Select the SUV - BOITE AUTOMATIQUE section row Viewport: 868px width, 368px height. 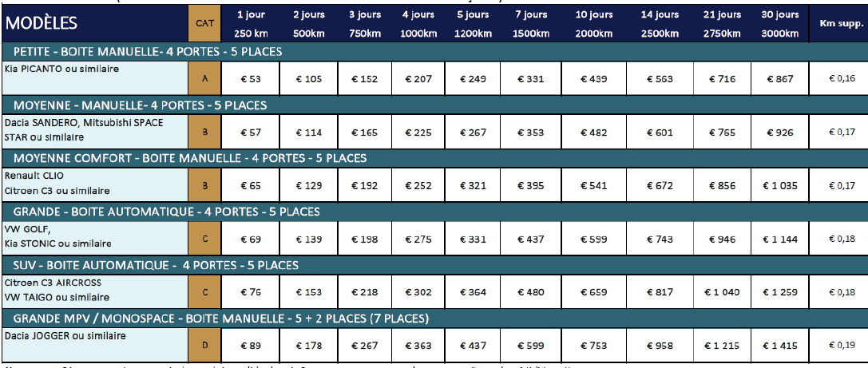(x=434, y=264)
